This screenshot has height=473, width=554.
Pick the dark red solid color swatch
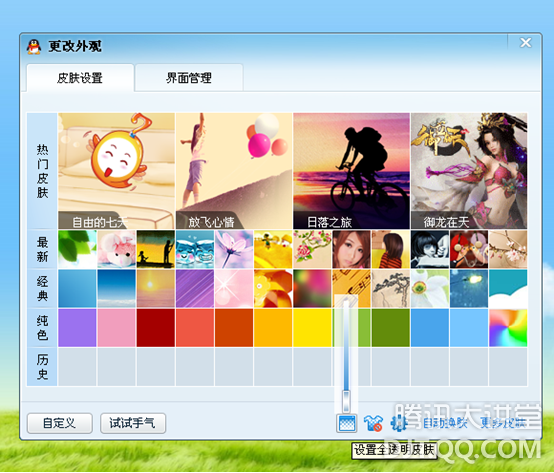pyautogui.click(x=155, y=327)
